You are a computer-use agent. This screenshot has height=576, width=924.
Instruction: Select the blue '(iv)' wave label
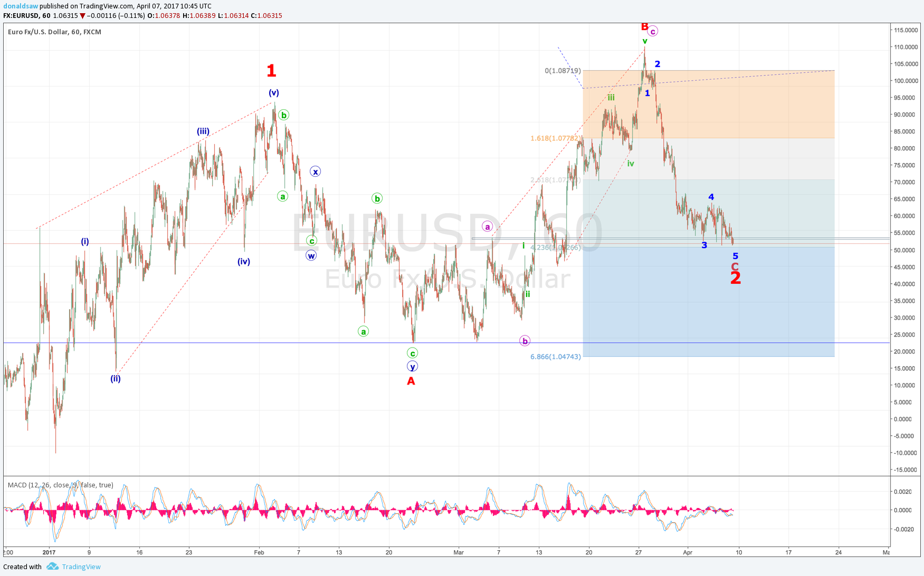(244, 261)
